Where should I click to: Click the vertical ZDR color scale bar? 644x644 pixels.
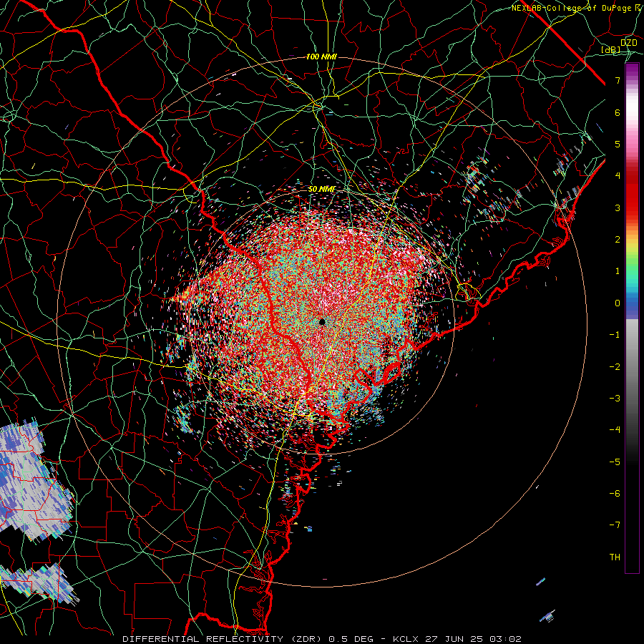pos(632,318)
